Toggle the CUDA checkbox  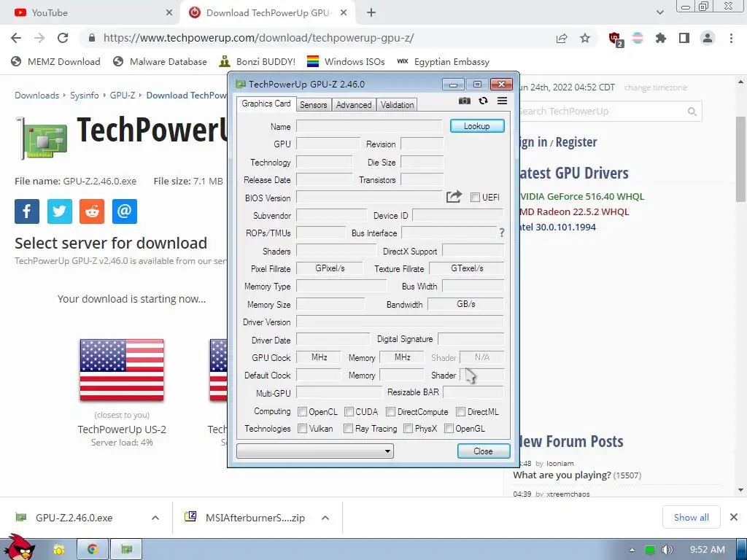349,411
